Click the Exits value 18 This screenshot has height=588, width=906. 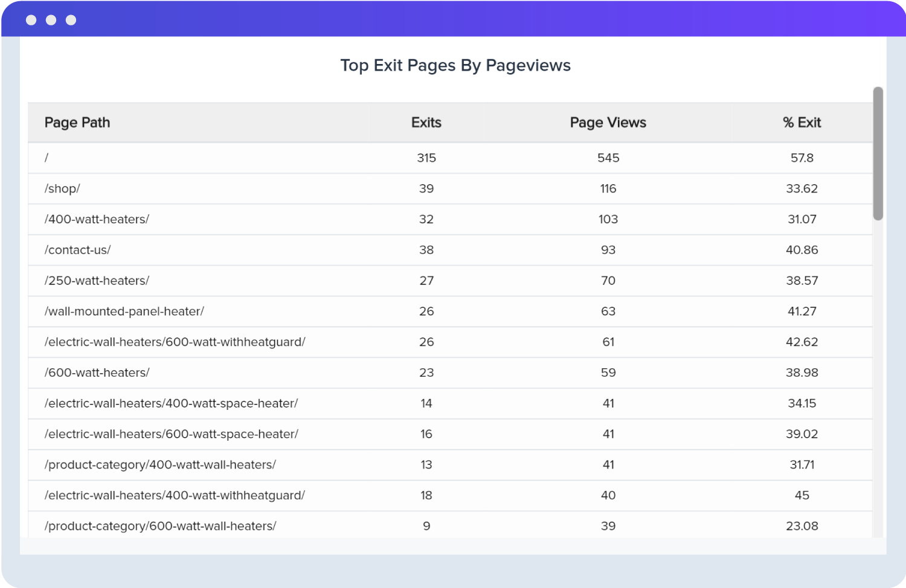tap(426, 496)
